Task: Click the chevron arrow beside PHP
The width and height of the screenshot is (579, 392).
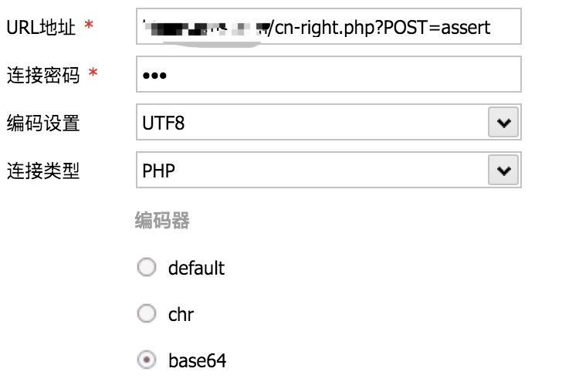Action: tap(503, 171)
